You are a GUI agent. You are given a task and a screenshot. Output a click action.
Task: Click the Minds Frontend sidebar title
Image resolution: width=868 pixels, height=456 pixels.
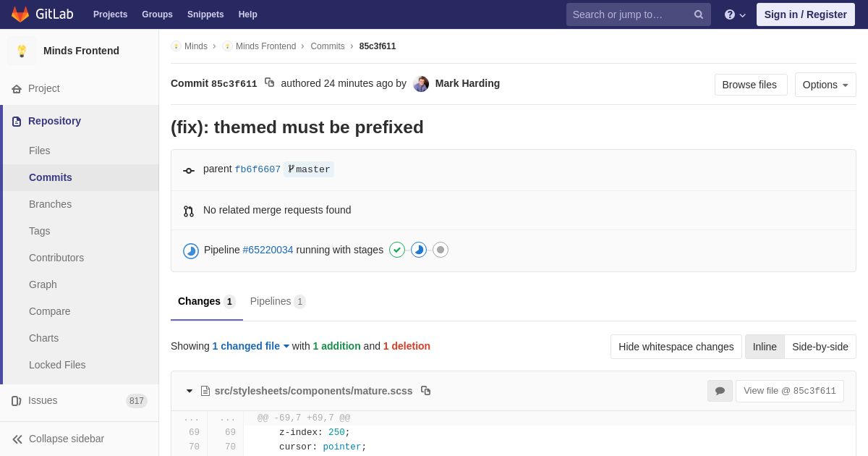81,51
